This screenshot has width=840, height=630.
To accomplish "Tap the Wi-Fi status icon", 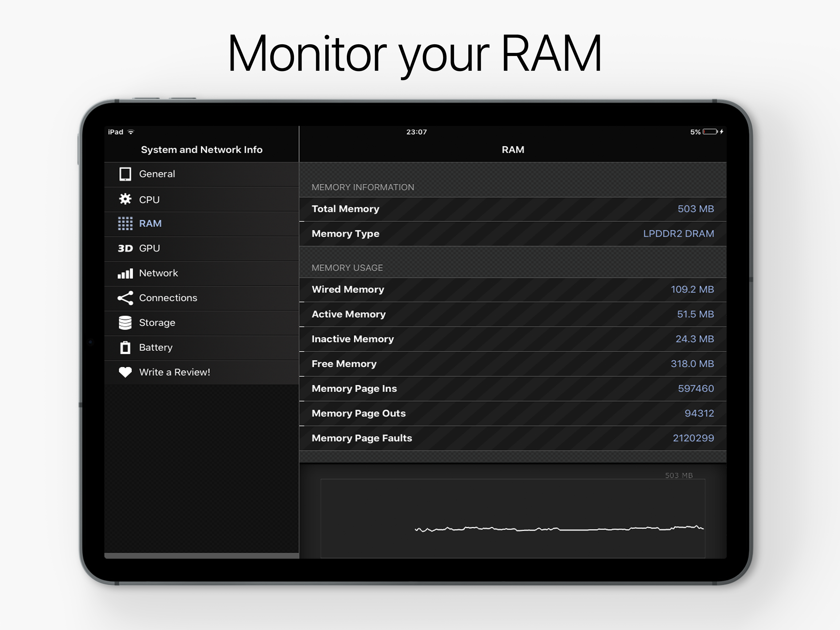I will pyautogui.click(x=131, y=132).
